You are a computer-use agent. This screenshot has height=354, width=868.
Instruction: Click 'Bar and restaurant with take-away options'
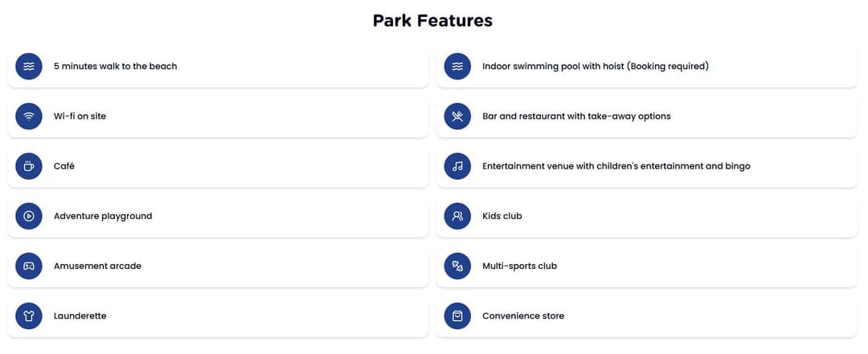[x=576, y=116]
